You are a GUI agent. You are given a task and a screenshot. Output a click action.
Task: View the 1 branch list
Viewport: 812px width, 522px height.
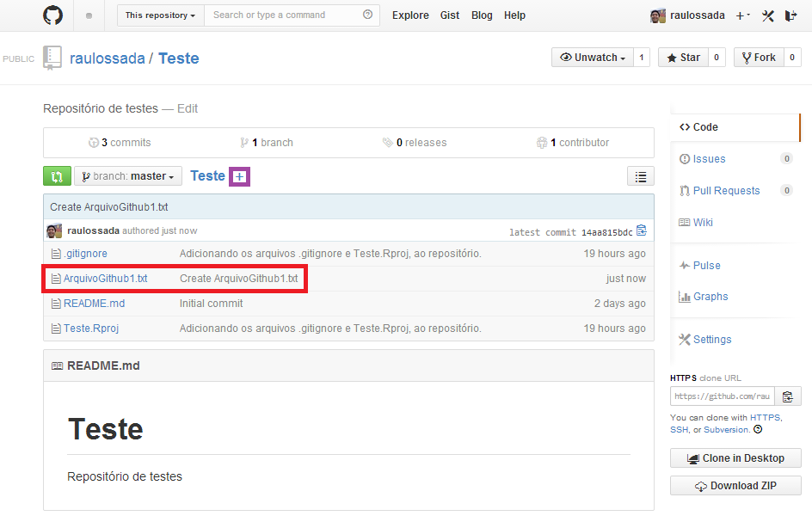(x=267, y=143)
